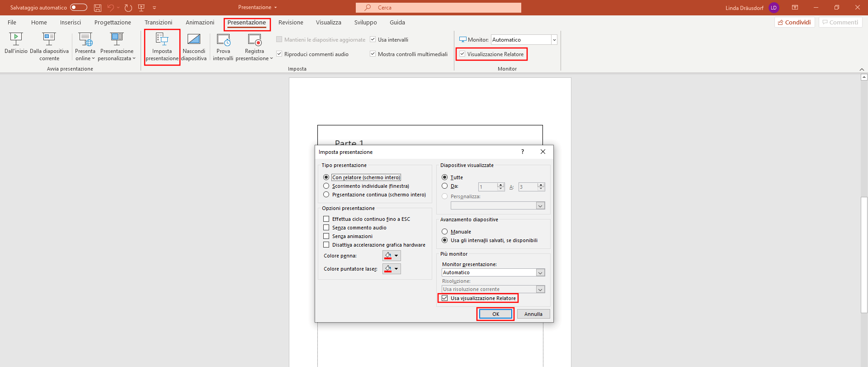Click Cerca search box

point(439,8)
